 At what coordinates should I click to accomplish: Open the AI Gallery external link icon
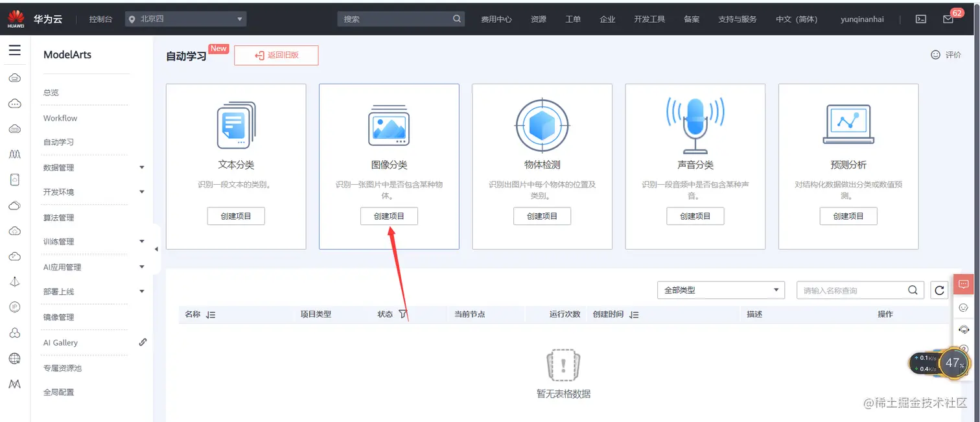tap(143, 342)
